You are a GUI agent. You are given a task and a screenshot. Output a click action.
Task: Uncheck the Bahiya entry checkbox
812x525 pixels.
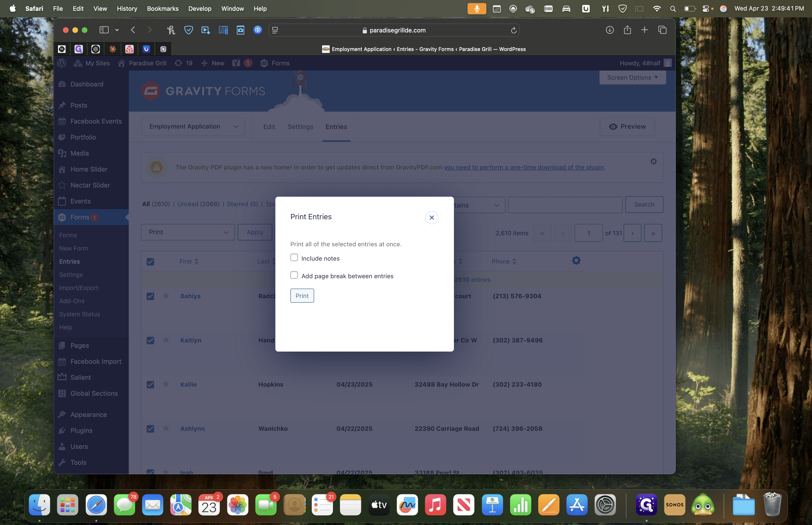150,296
